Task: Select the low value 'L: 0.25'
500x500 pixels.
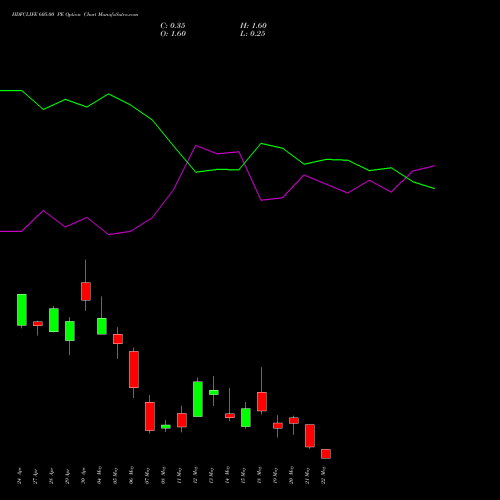Action: pyautogui.click(x=253, y=34)
